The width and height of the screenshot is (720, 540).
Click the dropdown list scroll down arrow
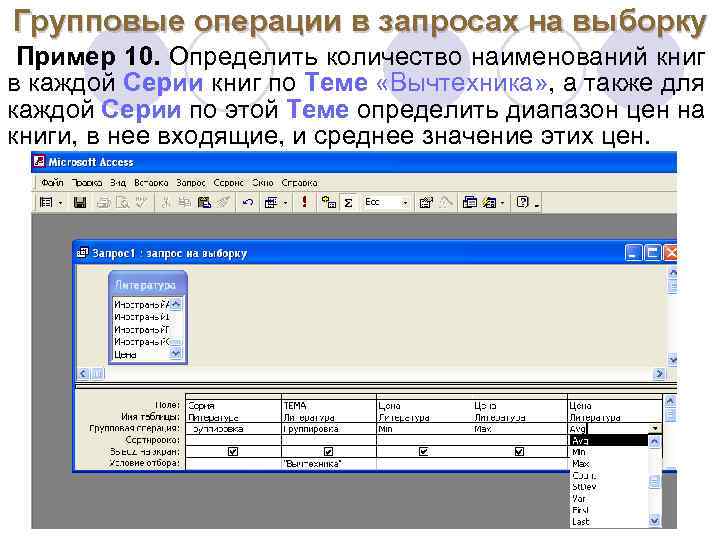654,521
